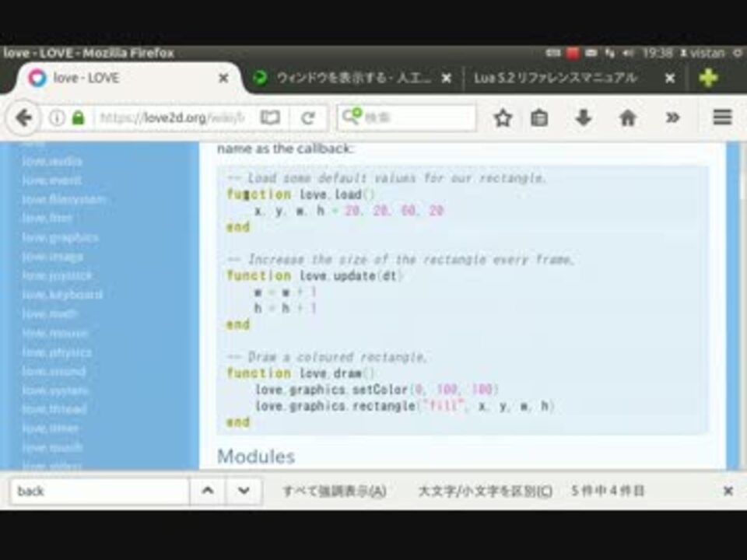Image resolution: width=747 pixels, height=560 pixels.
Task: Open love.touch sidebar link
Action: click(x=52, y=447)
